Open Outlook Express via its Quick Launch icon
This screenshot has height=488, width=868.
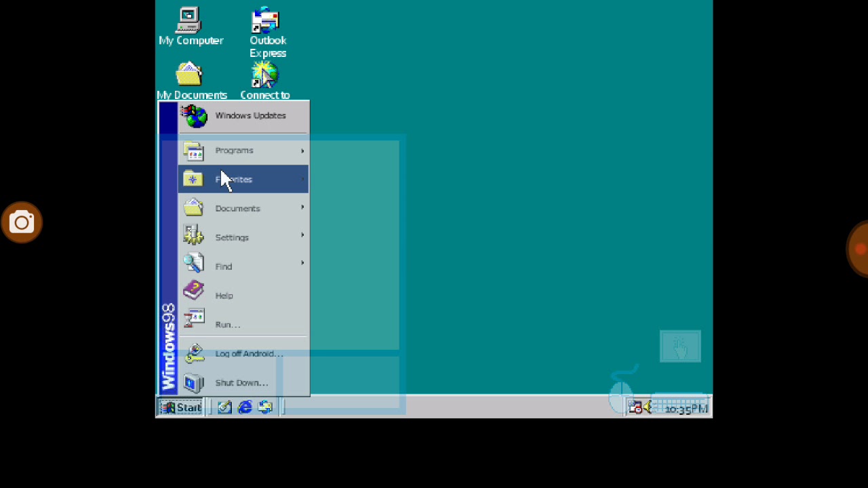tap(265, 407)
